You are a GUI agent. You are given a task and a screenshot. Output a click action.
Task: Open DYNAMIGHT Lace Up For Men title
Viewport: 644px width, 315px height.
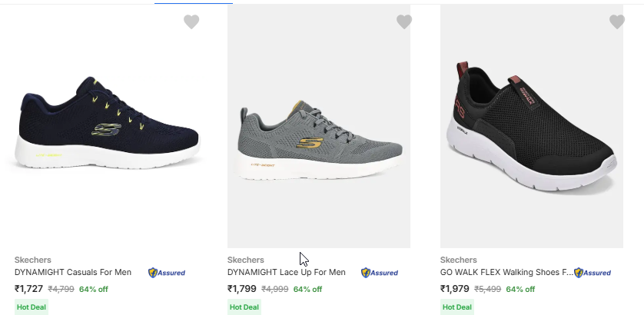click(x=287, y=272)
